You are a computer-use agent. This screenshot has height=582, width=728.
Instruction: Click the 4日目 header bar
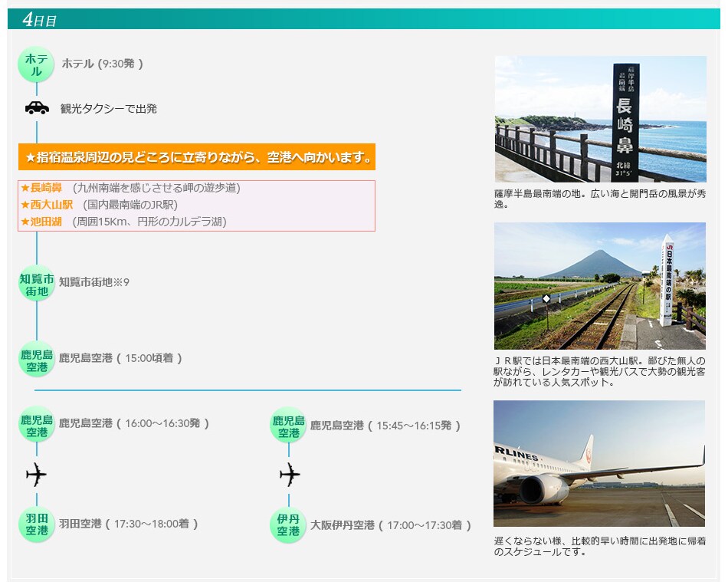(x=363, y=19)
